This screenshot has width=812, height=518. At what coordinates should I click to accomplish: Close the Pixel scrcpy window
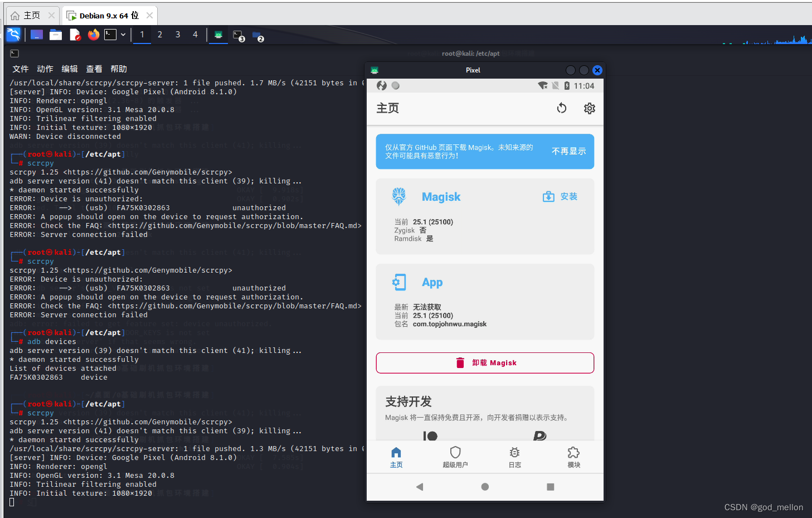coord(597,70)
